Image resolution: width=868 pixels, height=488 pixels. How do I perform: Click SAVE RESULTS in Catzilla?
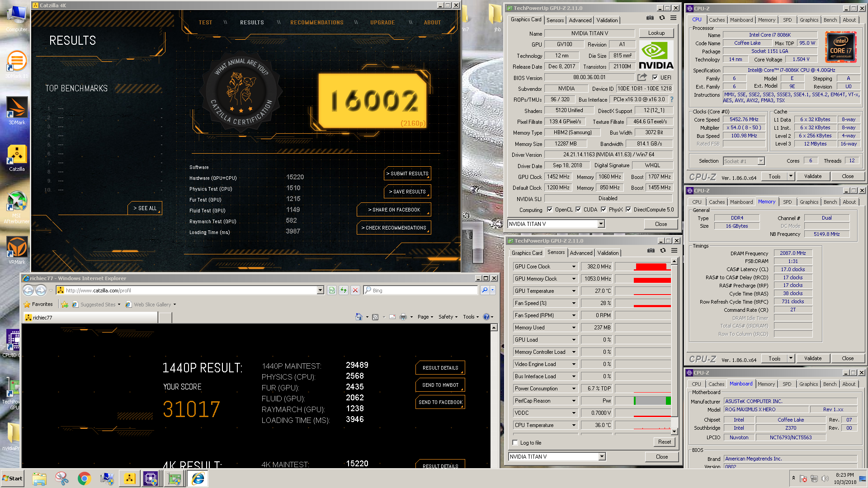pos(407,192)
